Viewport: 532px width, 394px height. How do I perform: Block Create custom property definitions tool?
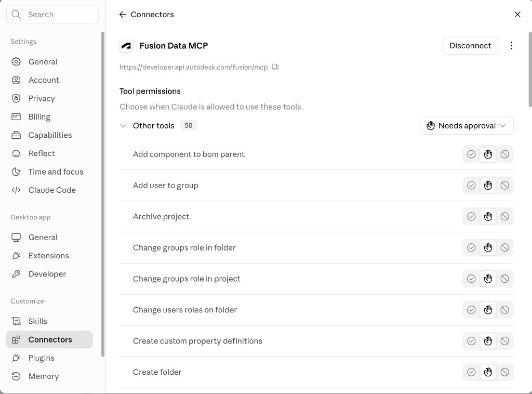[x=504, y=341]
